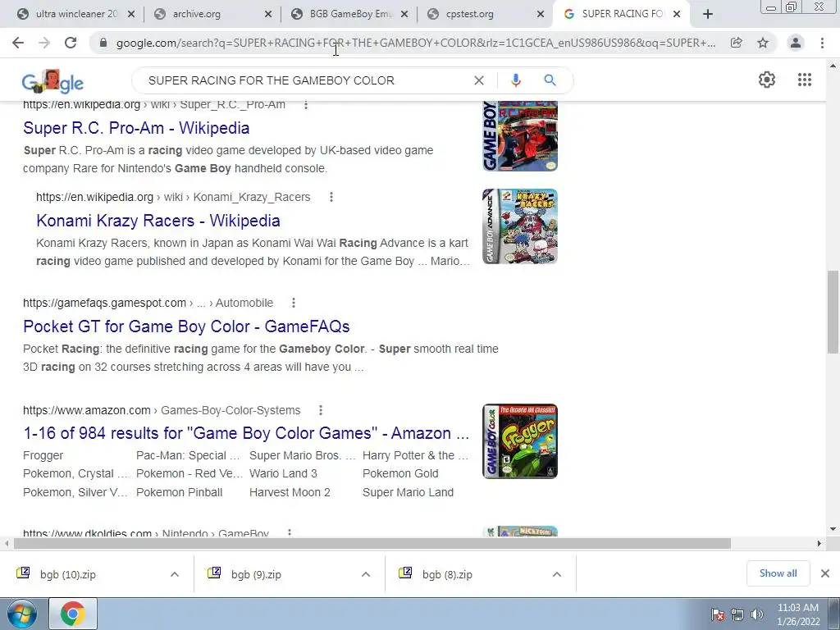Open the bgb (8).zip download

click(447, 574)
